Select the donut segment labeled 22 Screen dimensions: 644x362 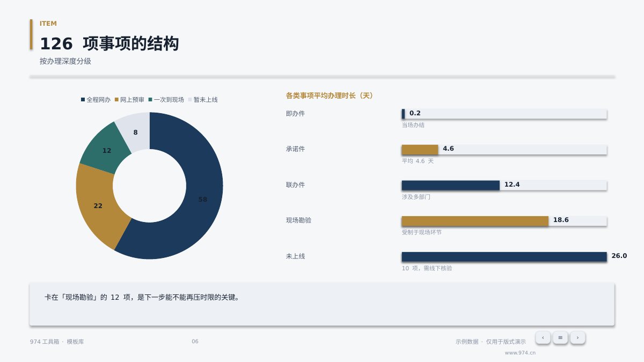click(98, 205)
